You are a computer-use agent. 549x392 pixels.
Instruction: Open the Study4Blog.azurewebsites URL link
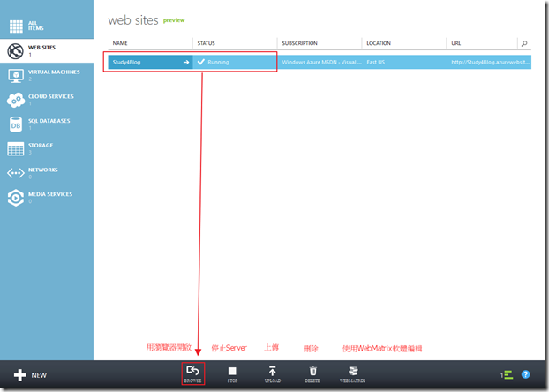pyautogui.click(x=490, y=63)
